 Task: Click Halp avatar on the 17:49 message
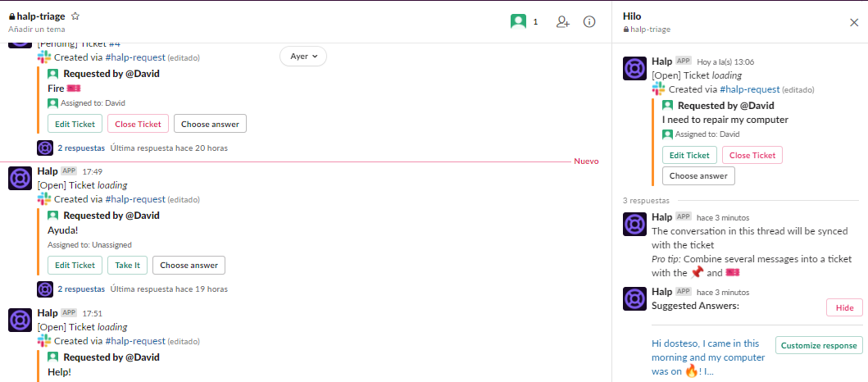[20, 178]
